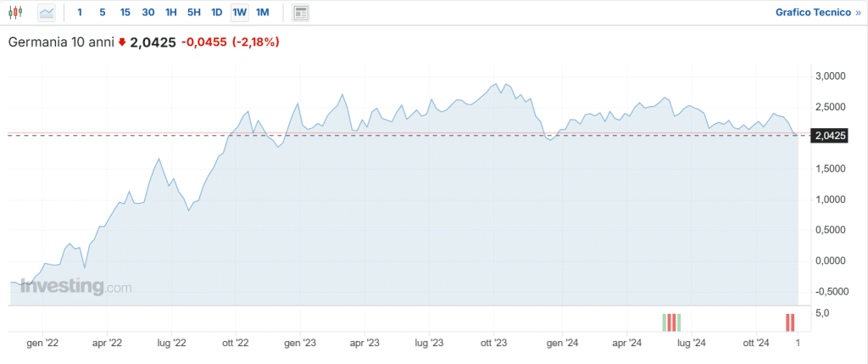Screen dimensions: 868x364
Task: Select the 1M monthly timeframe
Action: pos(263,13)
